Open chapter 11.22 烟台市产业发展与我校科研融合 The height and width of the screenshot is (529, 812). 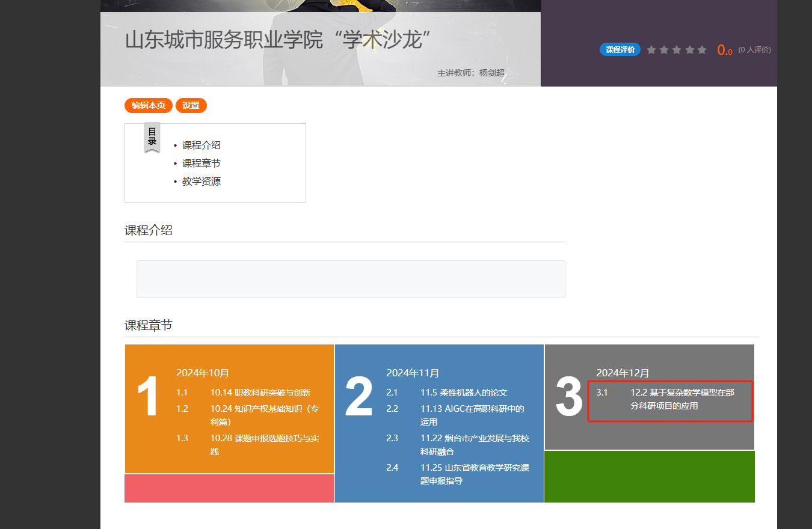pyautogui.click(x=475, y=445)
